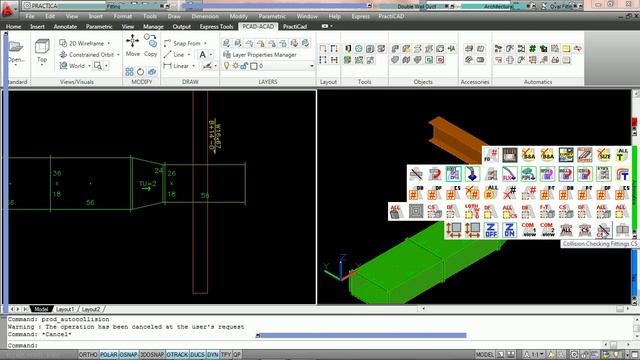Click the Z DN toolbar icon

(x=509, y=230)
